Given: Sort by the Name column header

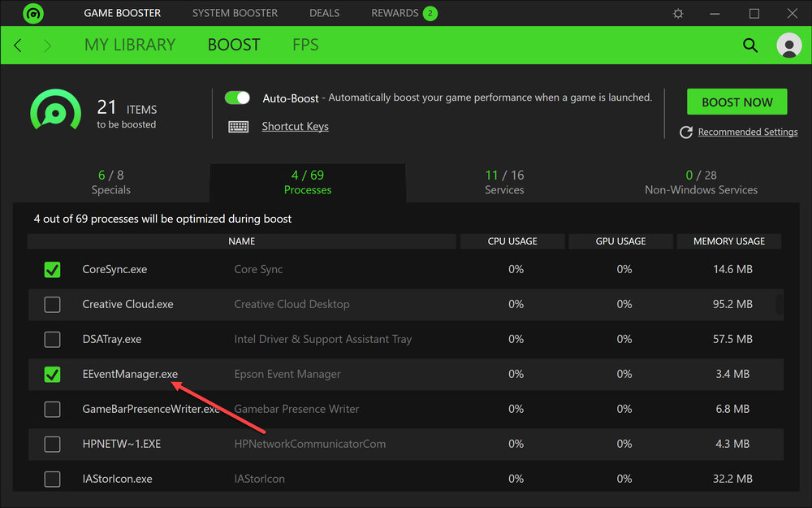Looking at the screenshot, I should point(242,241).
